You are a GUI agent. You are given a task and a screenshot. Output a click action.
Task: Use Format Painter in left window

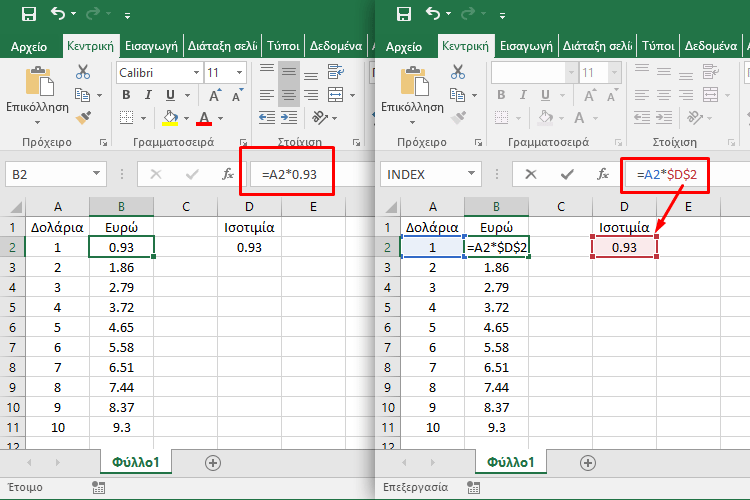click(83, 118)
